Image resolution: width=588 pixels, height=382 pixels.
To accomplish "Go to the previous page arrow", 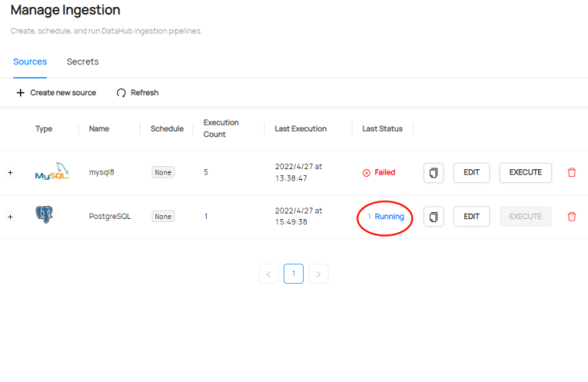I will pyautogui.click(x=269, y=274).
